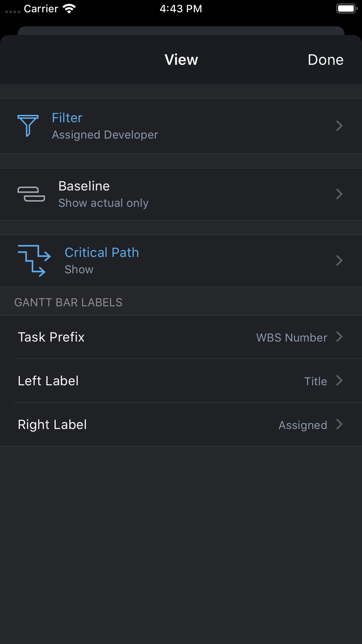Select the Left Label entry
Viewport: 362px width, 644px height.
[x=48, y=381]
